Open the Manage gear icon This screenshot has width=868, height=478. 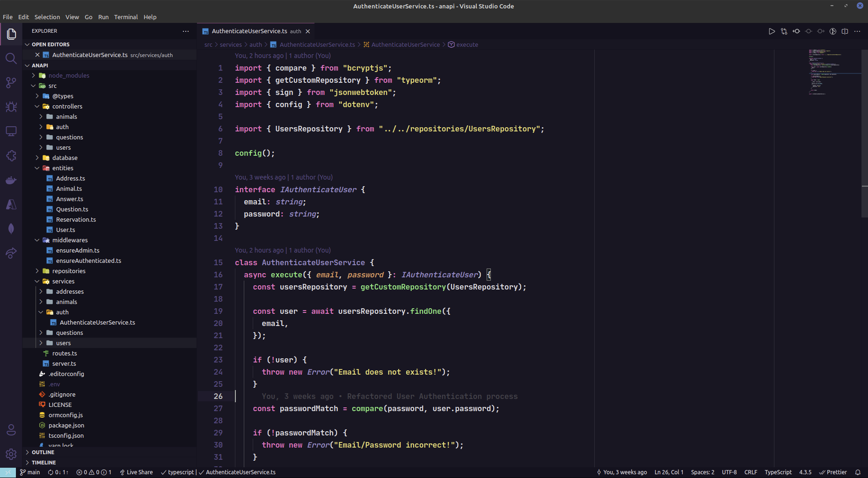pyautogui.click(x=11, y=454)
